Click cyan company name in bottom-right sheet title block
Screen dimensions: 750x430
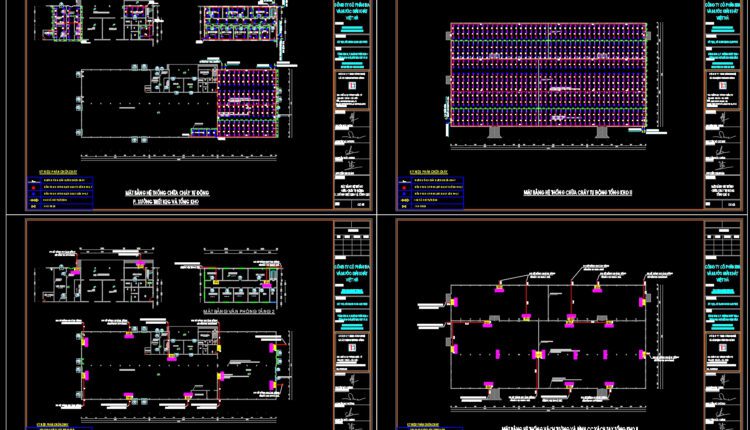(723, 273)
